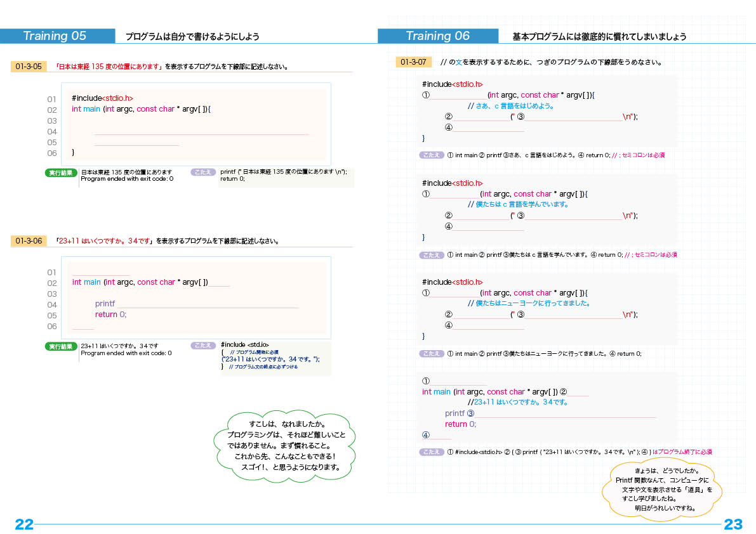Click the green 実行結果 badge under exercise 01-3-06
This screenshot has width=756, height=534.
pyautogui.click(x=61, y=346)
